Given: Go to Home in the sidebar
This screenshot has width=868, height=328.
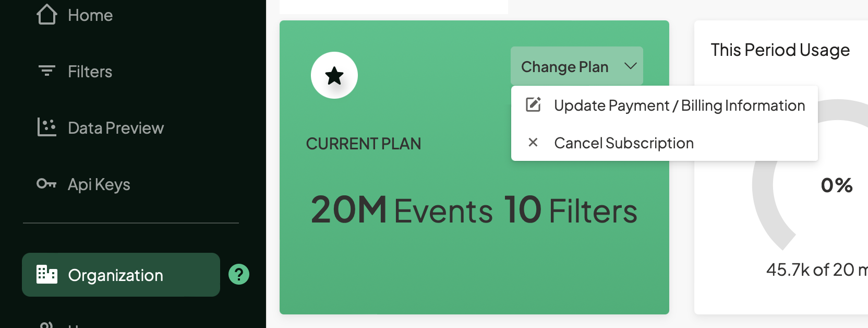Looking at the screenshot, I should coord(90,15).
